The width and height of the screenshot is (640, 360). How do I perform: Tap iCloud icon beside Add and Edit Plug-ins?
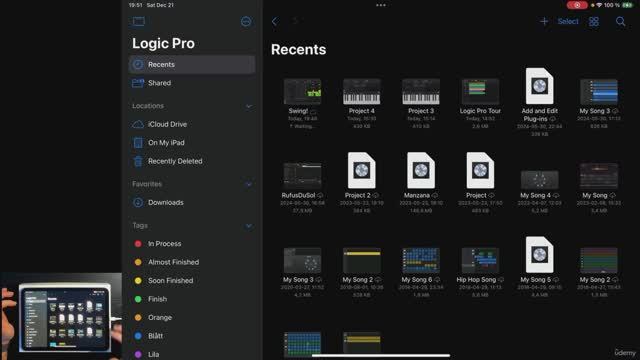coord(553,119)
